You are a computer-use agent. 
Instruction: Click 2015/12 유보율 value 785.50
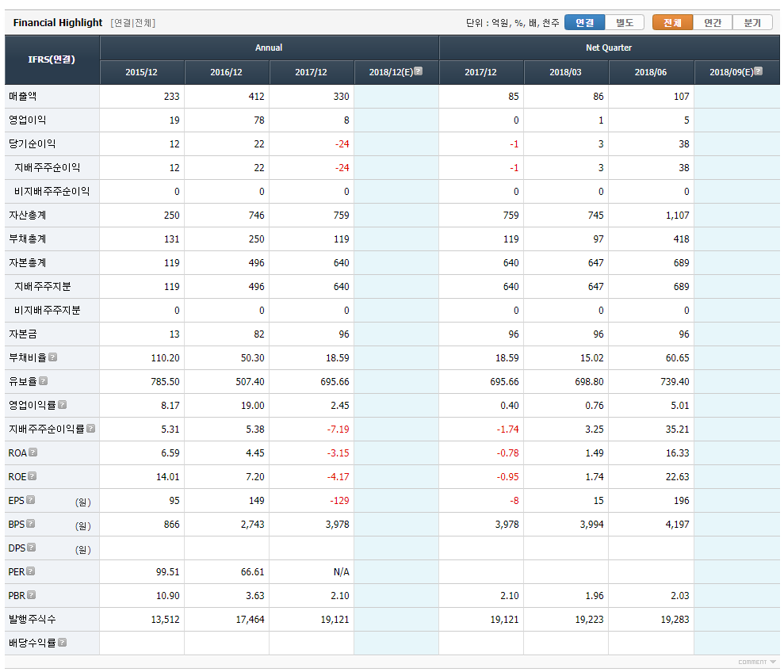point(165,381)
